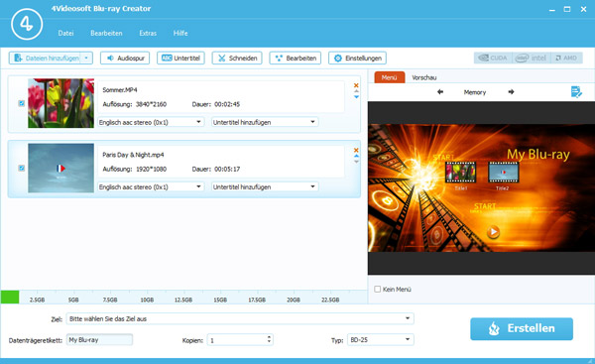The height and width of the screenshot is (364, 595).
Task: Remove Sommer.MP4 with orange X
Action: (x=356, y=85)
